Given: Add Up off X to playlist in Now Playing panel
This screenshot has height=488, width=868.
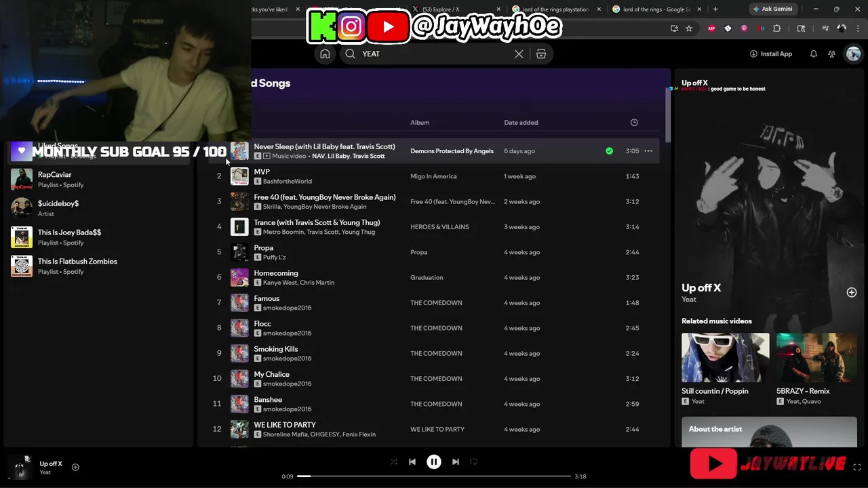Looking at the screenshot, I should (x=852, y=292).
